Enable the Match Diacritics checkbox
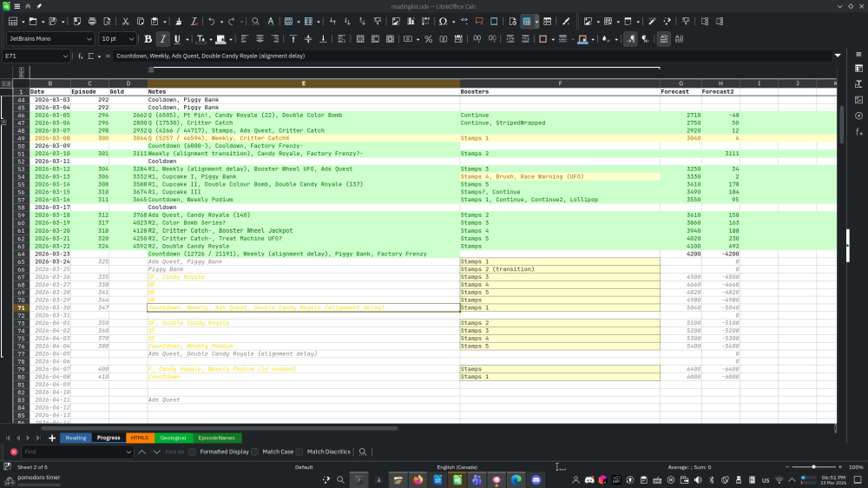 click(x=299, y=452)
